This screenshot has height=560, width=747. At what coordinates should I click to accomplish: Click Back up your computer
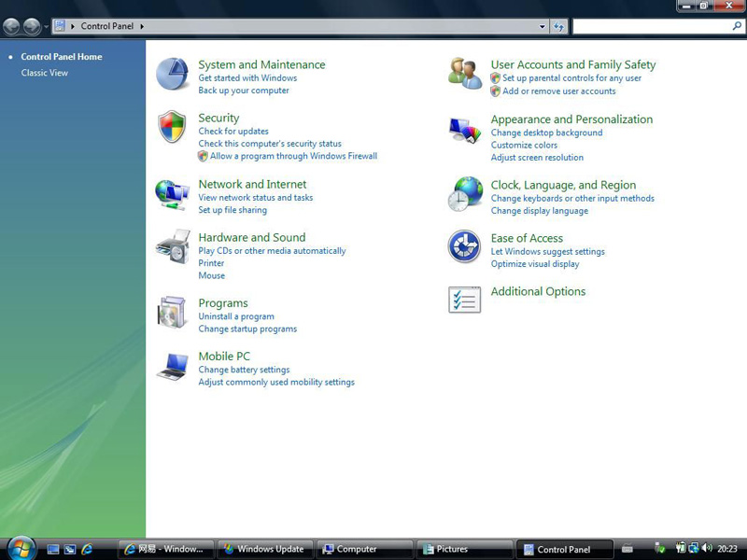pos(244,91)
